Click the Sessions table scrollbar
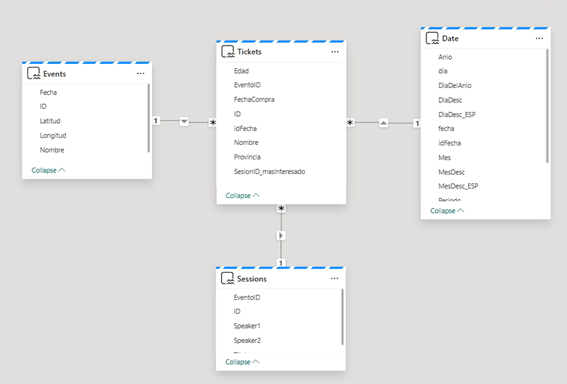The image size is (567, 384). 342,317
